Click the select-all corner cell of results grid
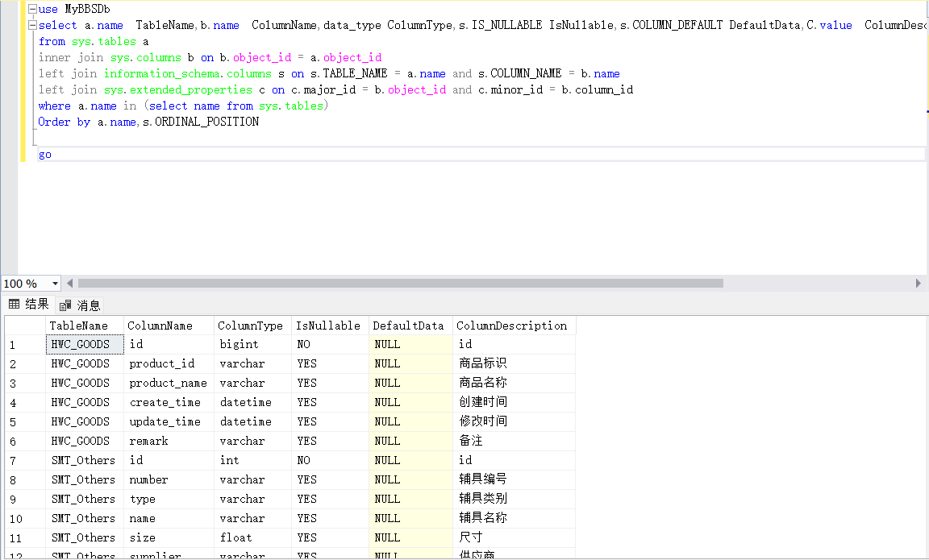Image resolution: width=929 pixels, height=560 pixels. tap(26, 326)
